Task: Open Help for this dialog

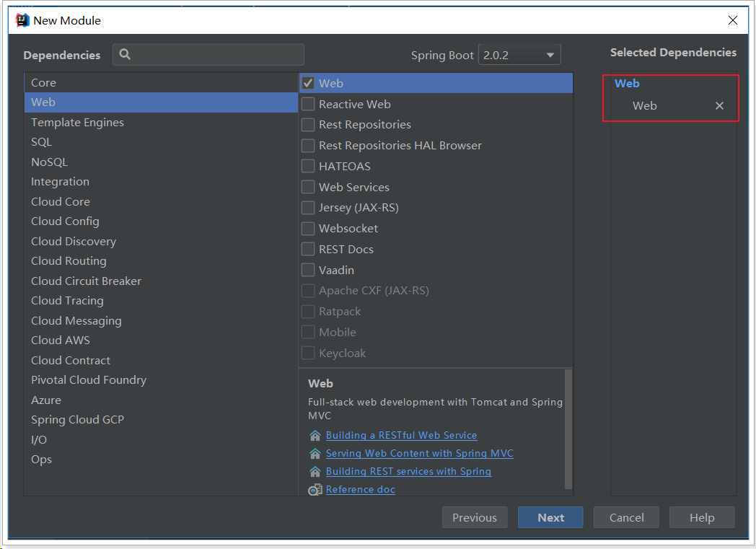Action: pyautogui.click(x=702, y=518)
